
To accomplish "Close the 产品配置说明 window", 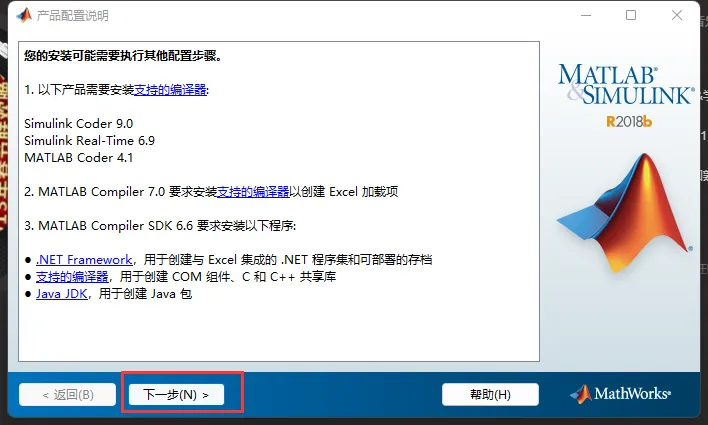I will tap(676, 15).
